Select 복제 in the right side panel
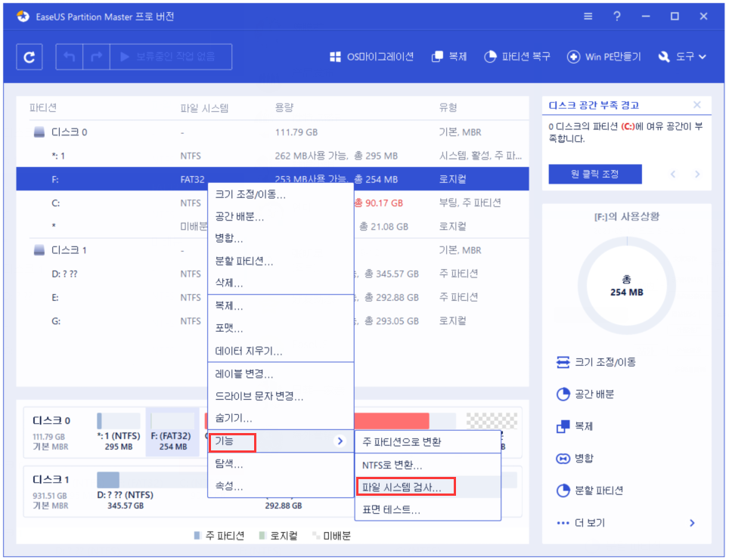This screenshot has width=729, height=560. pos(574,426)
